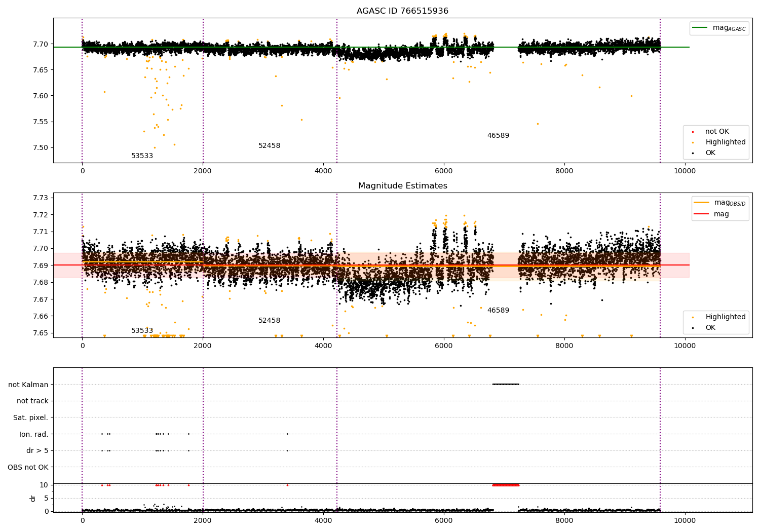This screenshot has height=532, width=760.
Task: Click the "not Kalman" row label
Action: pos(28,385)
